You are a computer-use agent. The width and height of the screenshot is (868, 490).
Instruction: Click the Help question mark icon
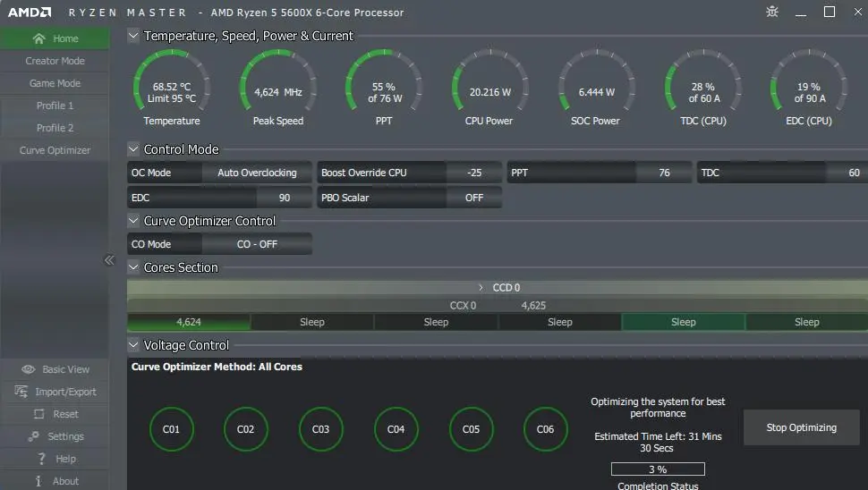(x=41, y=459)
